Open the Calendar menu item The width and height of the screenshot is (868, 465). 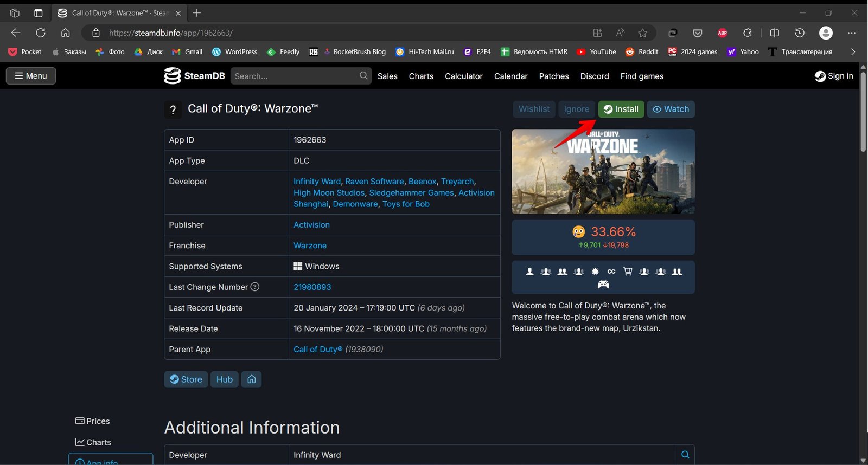[510, 76]
